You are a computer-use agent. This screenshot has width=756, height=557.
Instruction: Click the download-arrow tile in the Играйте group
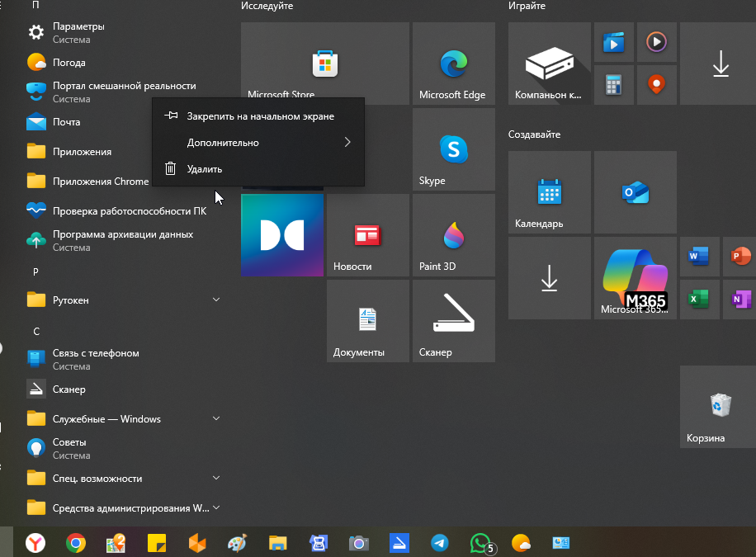point(718,64)
